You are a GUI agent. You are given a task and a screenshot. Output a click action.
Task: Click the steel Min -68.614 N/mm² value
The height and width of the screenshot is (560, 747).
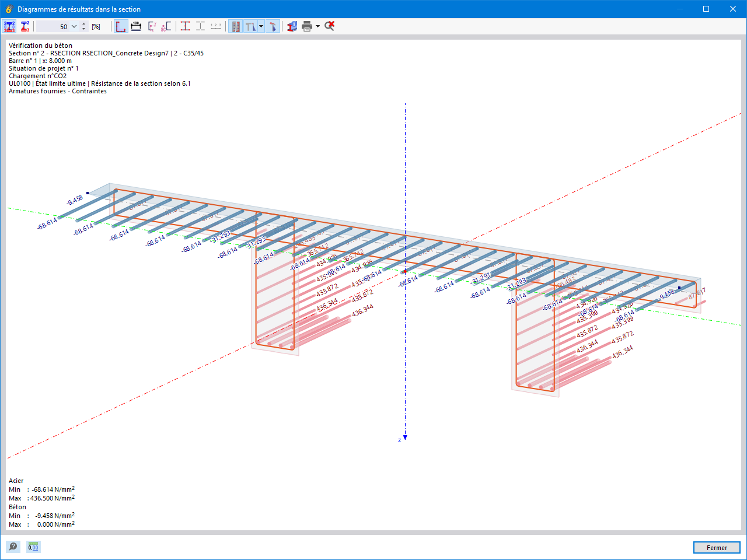pyautogui.click(x=53, y=489)
